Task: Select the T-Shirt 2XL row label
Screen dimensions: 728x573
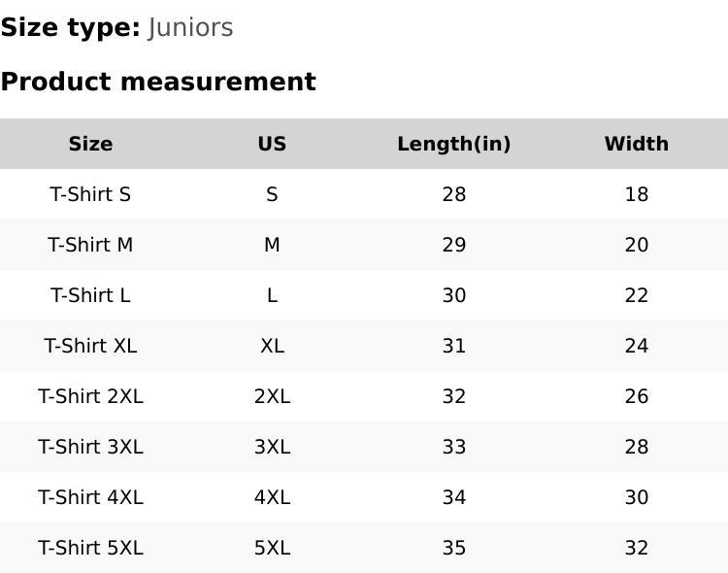Action: (90, 396)
